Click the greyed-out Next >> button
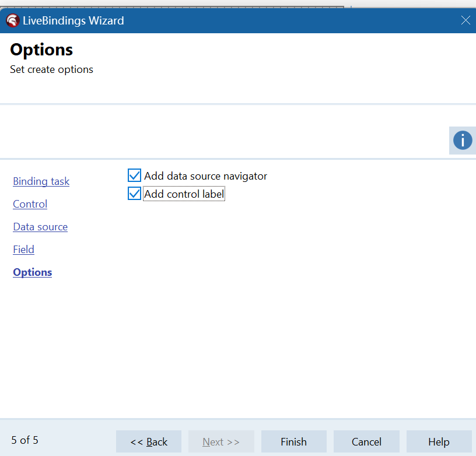The height and width of the screenshot is (456, 476). (221, 441)
